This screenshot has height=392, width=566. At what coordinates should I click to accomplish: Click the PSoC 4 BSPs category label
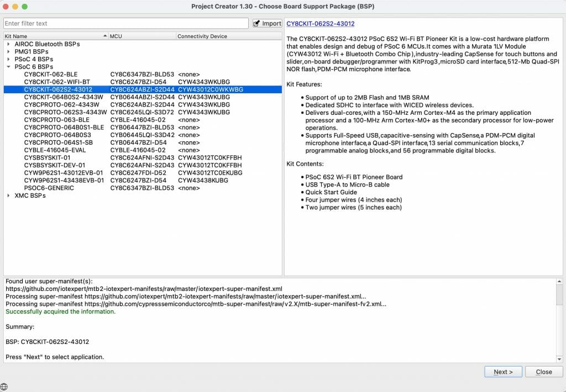coord(34,59)
